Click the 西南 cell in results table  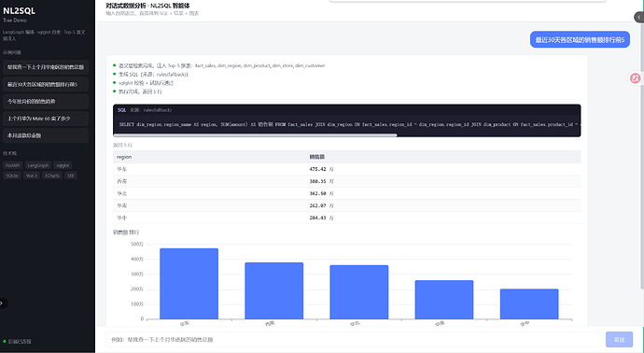[121, 181]
